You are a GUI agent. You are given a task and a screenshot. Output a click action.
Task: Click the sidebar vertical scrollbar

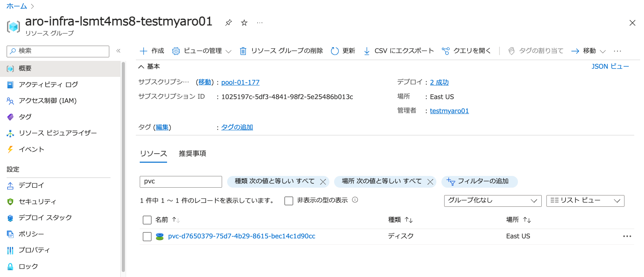[x=123, y=167]
